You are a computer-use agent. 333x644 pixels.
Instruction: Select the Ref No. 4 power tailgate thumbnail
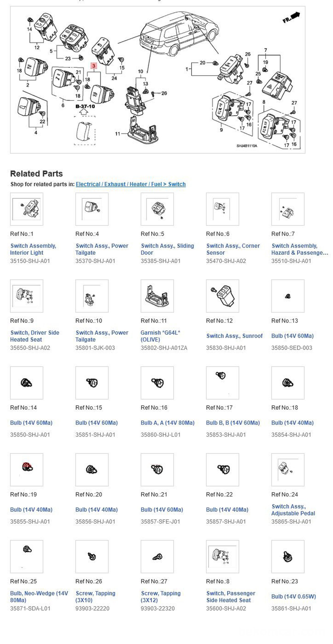92,209
